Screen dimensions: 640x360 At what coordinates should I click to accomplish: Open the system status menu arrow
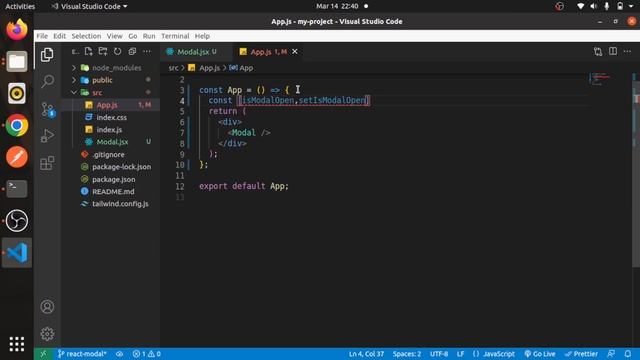point(631,6)
